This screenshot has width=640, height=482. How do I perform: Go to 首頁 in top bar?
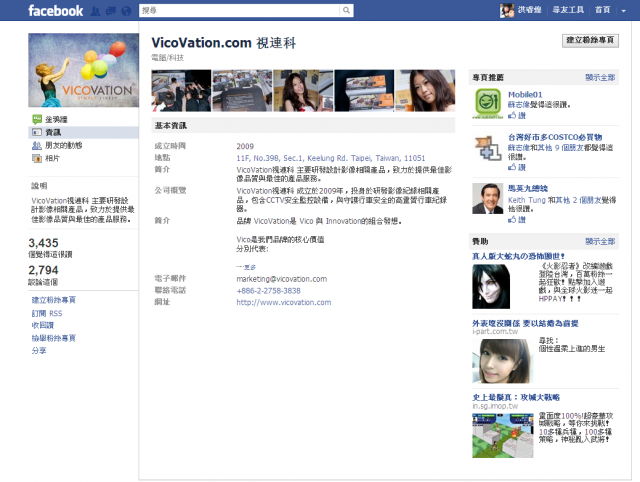tap(602, 10)
